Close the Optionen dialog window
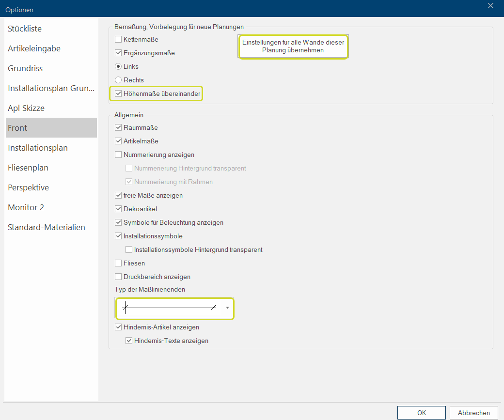This screenshot has height=420, width=504. [490, 6]
